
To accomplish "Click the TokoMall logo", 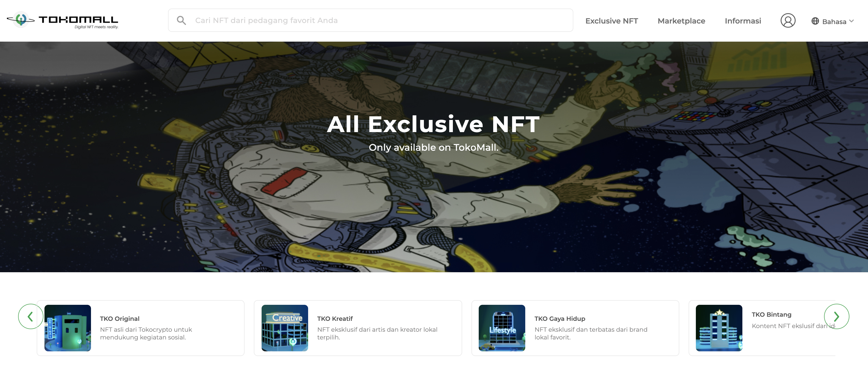I will 63,20.
